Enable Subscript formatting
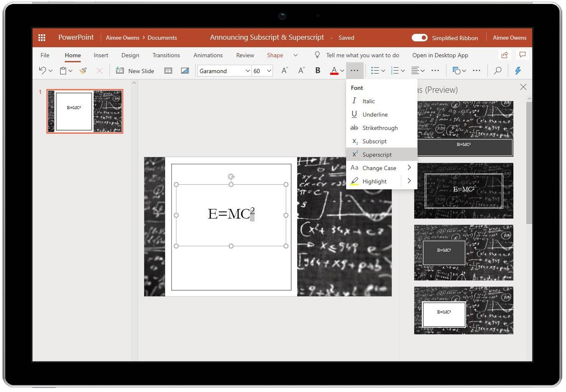This screenshot has height=392, width=566. pyautogui.click(x=374, y=141)
